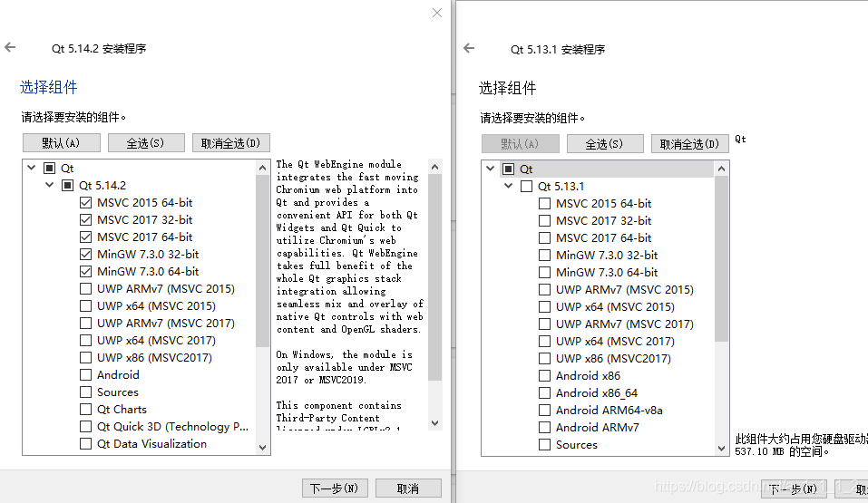
Task: Click scroll-down arrow of Qt 5.13.1 component tree
Action: 721,449
